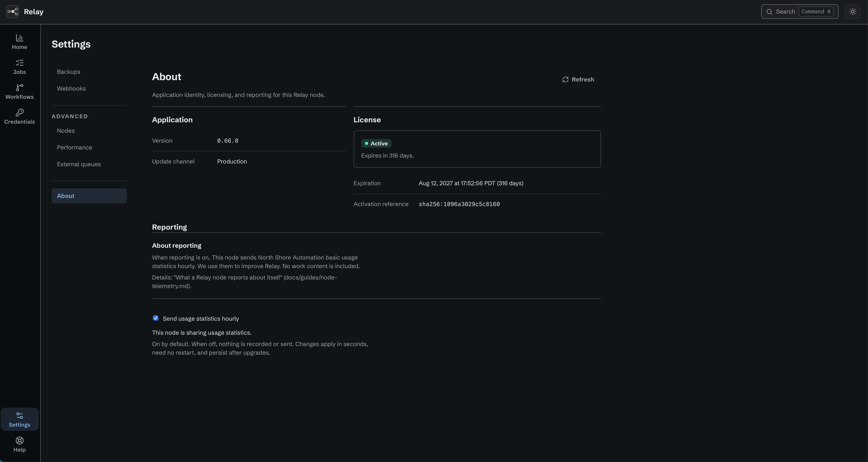This screenshot has height=462, width=868.
Task: Open External queues settings
Action: click(89, 164)
